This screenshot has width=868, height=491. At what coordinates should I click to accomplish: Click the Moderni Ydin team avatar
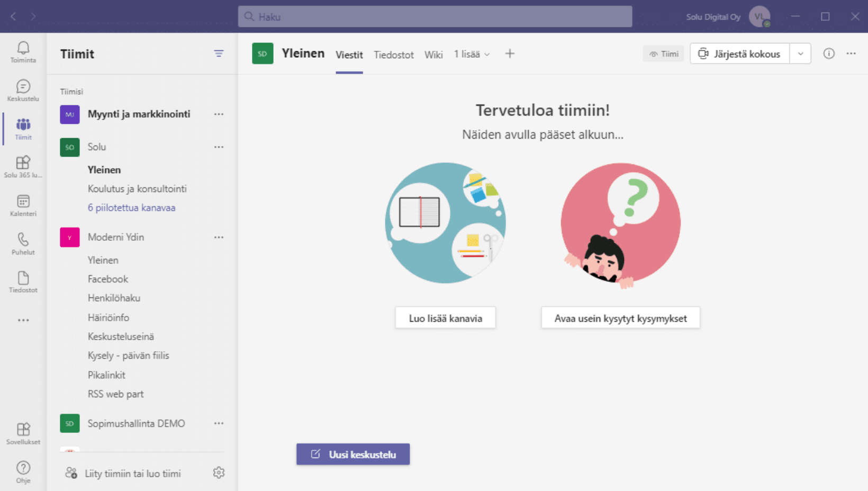pyautogui.click(x=70, y=238)
